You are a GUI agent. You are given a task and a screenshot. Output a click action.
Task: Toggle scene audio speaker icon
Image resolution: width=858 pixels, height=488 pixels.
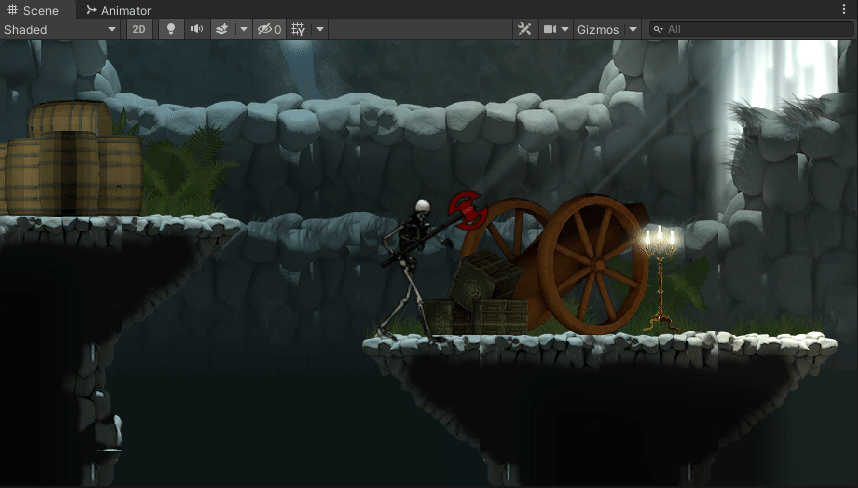click(x=197, y=30)
